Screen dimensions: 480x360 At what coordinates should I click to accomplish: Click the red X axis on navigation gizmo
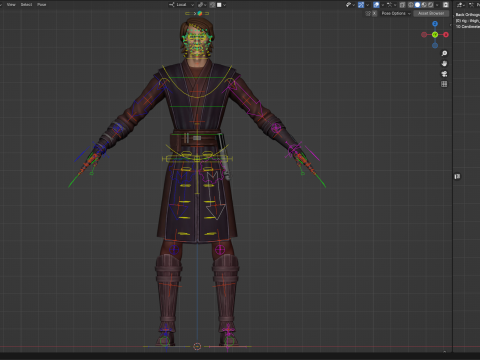pos(446,35)
